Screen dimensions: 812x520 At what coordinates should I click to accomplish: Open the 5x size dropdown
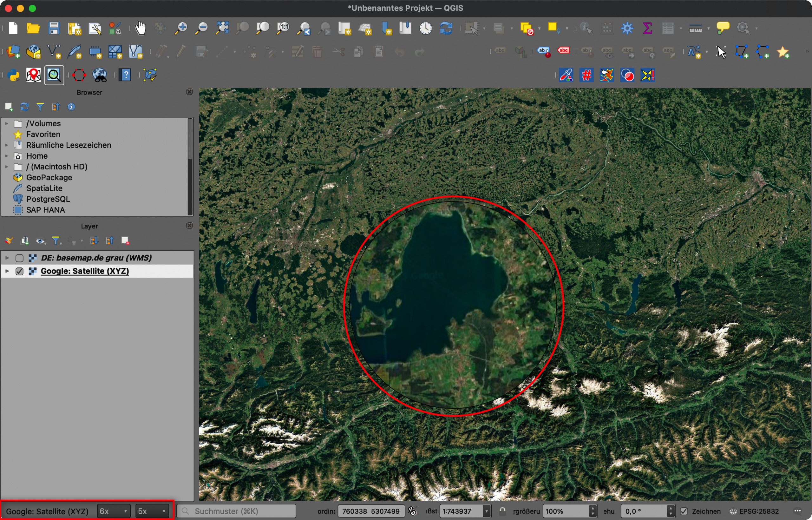(152, 511)
